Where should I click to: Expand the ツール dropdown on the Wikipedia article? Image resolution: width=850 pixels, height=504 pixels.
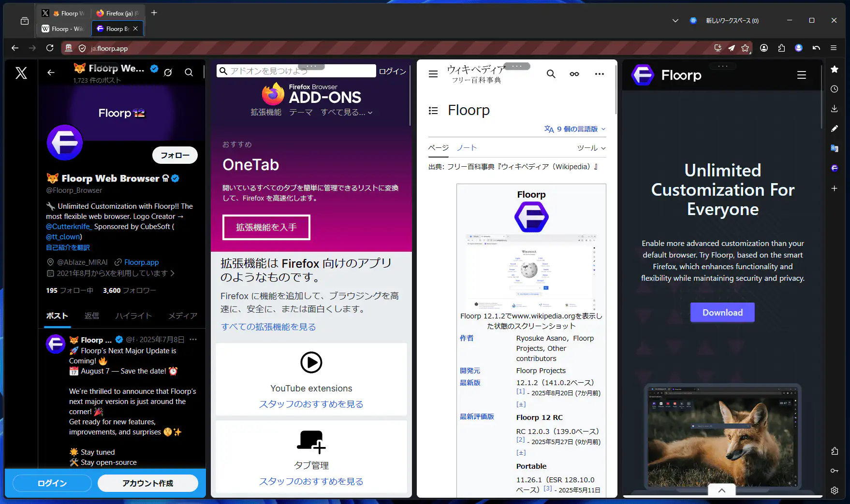[x=591, y=148]
